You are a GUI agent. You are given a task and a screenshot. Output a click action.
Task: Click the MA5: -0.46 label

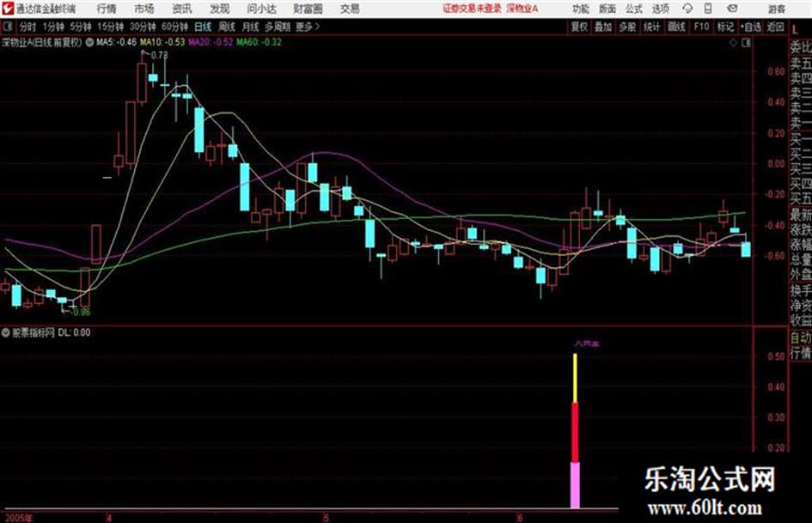[x=117, y=42]
